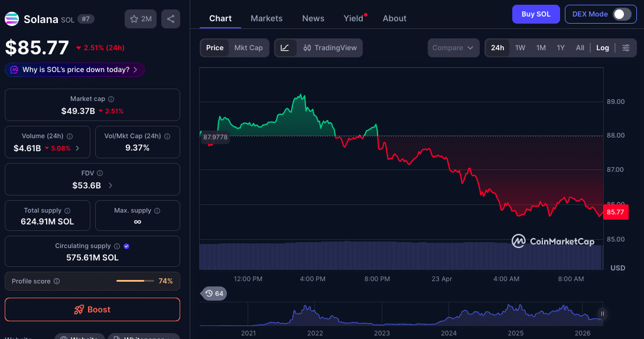Click Total supply info icon

tap(67, 210)
